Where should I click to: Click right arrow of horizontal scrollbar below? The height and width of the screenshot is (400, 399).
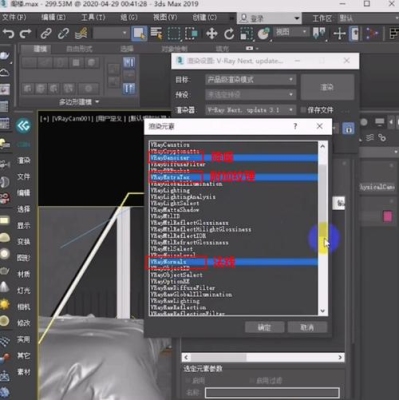pos(340,357)
